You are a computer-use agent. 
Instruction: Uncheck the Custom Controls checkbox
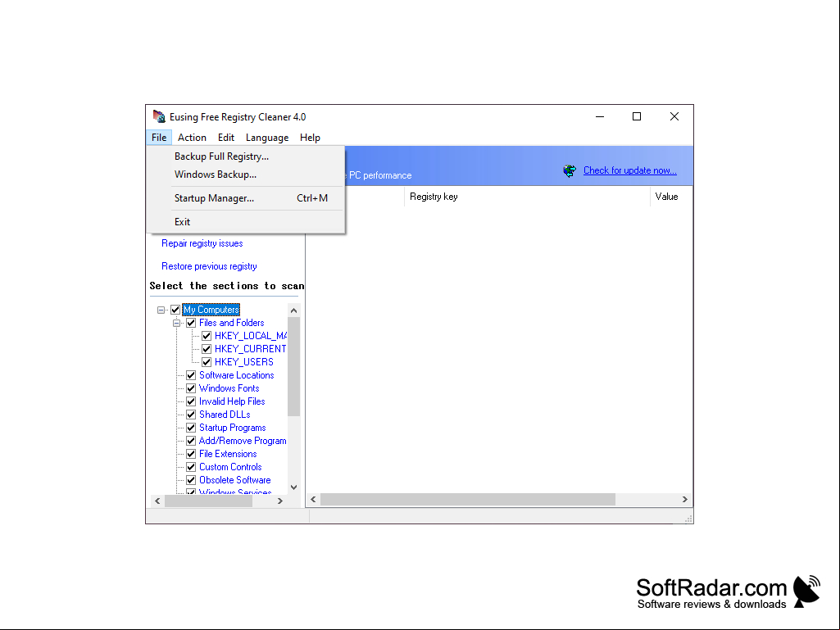coord(191,467)
